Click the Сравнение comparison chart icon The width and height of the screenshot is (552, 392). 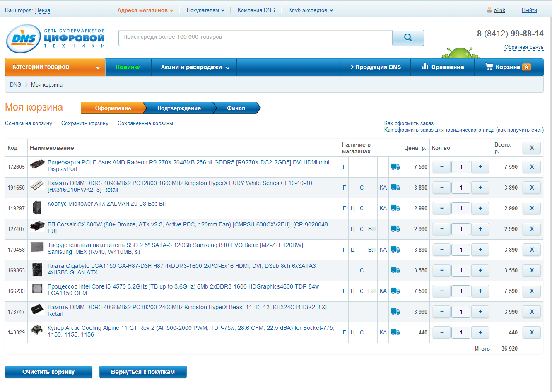click(x=425, y=67)
